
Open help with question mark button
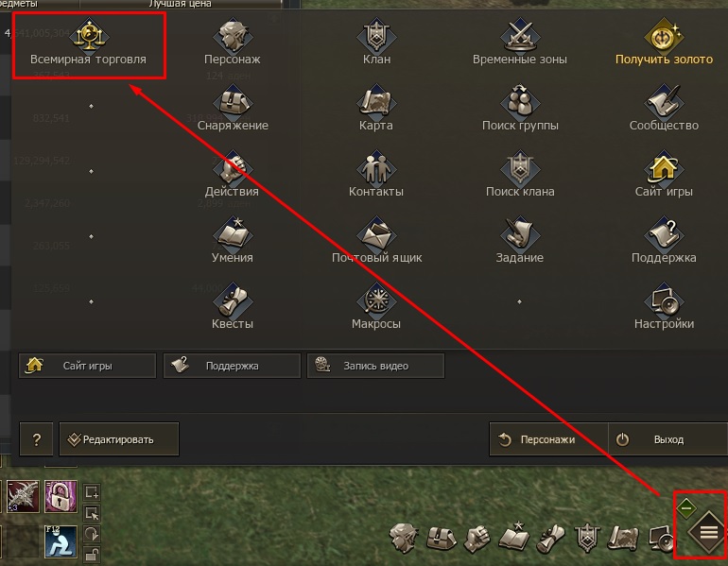click(36, 438)
